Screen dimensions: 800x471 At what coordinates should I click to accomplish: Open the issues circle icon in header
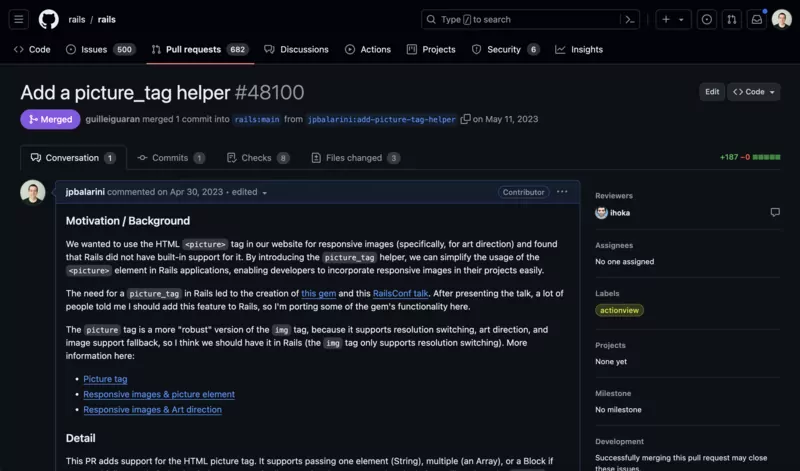pyautogui.click(x=707, y=19)
